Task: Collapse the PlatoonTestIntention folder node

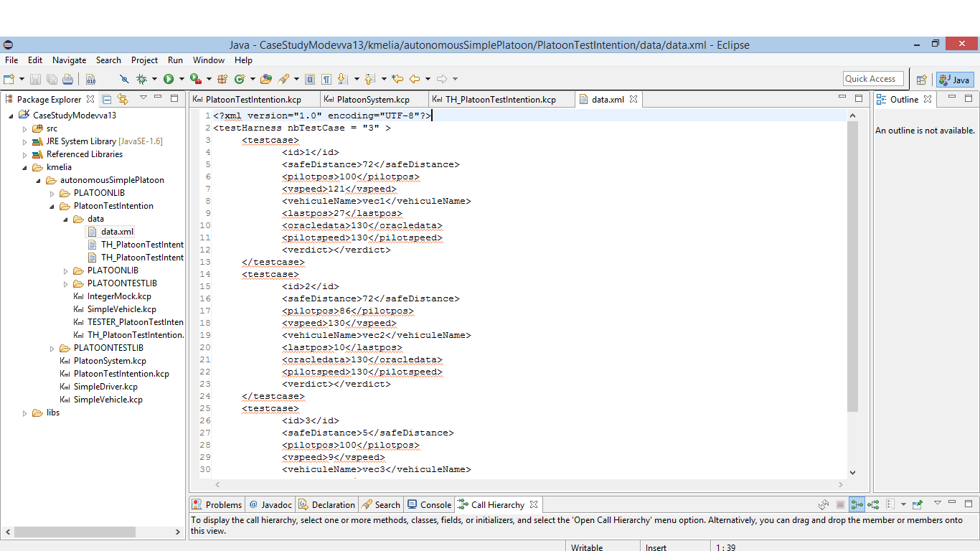Action: pyautogui.click(x=52, y=207)
